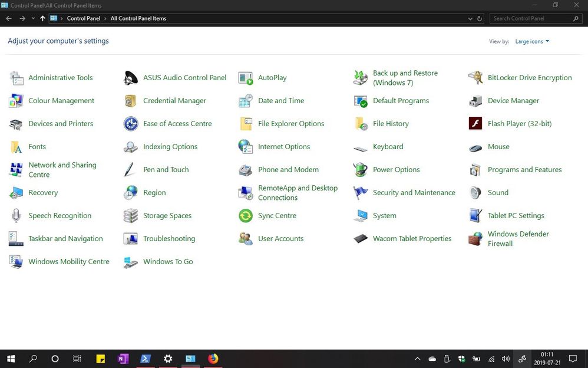
Task: Click the Sync Centre icon
Action: [x=246, y=215]
